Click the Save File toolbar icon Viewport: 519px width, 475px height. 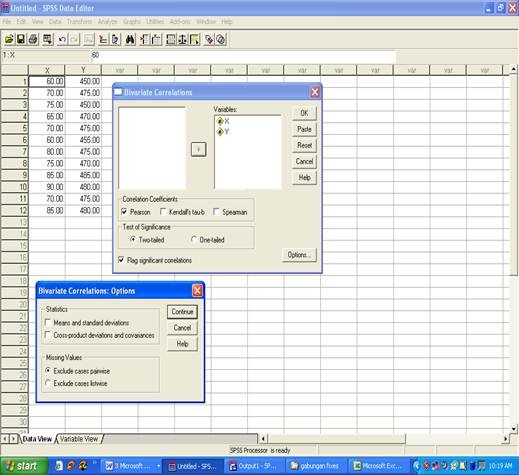[x=21, y=39]
